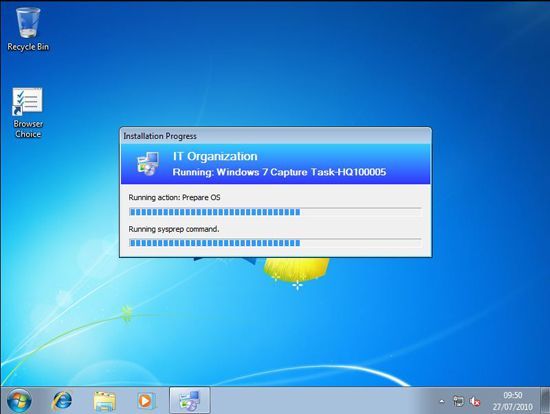Show hidden system tray icons arrow
550x414 pixels.
(442, 401)
